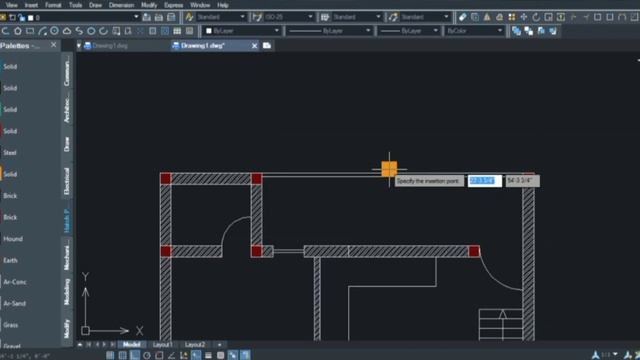Select the Revision Cloud tool
Viewport: 640px width, 360px height.
pyautogui.click(x=67, y=31)
